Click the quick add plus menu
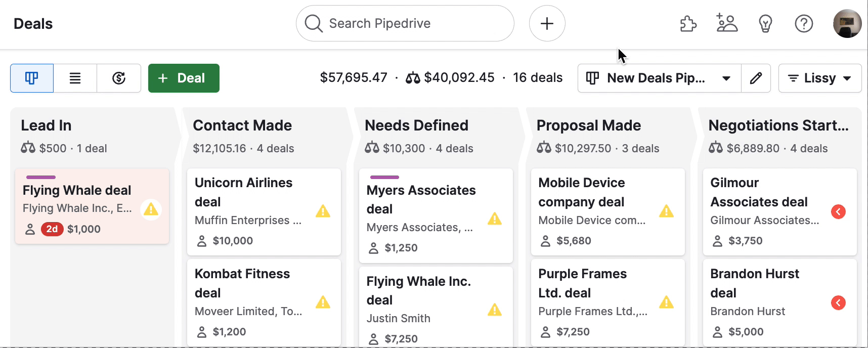Screen dimensions: 868x348 tap(547, 23)
